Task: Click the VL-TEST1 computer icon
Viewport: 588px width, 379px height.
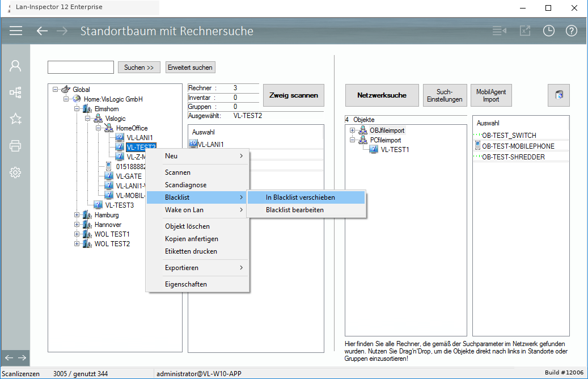Action: pos(374,149)
